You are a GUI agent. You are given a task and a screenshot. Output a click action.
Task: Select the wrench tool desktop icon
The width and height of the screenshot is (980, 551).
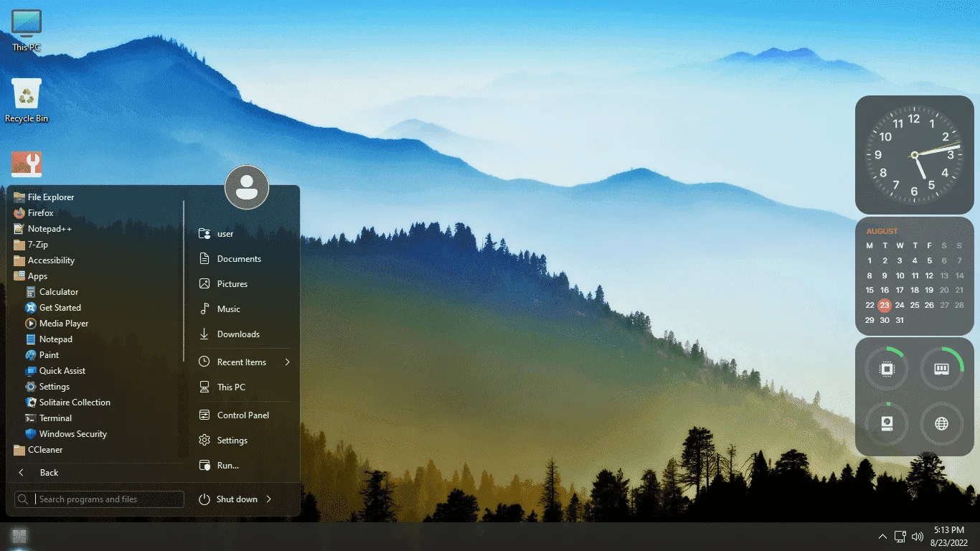pyautogui.click(x=27, y=165)
